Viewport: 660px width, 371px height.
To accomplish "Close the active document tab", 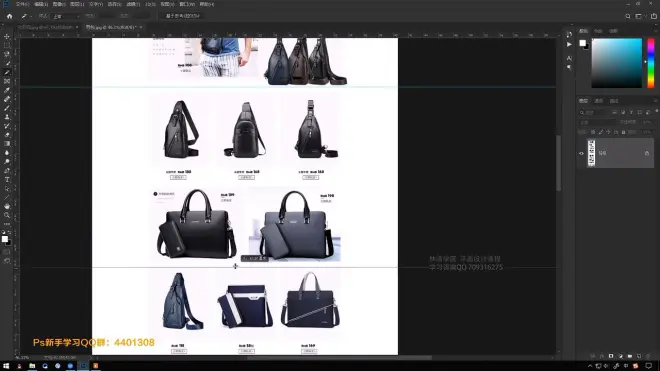I will click(141, 27).
